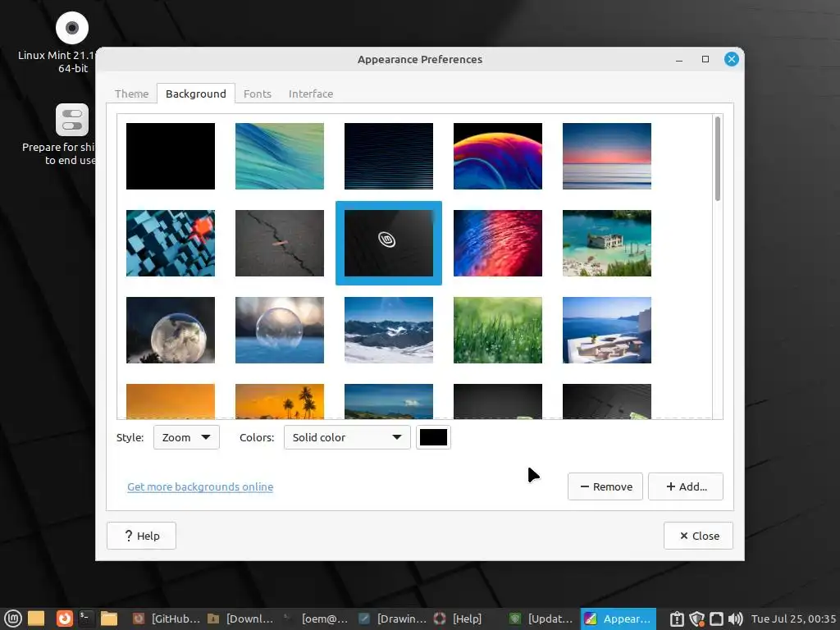Viewport: 840px width, 630px height.
Task: Click the Remove button
Action: [605, 486]
